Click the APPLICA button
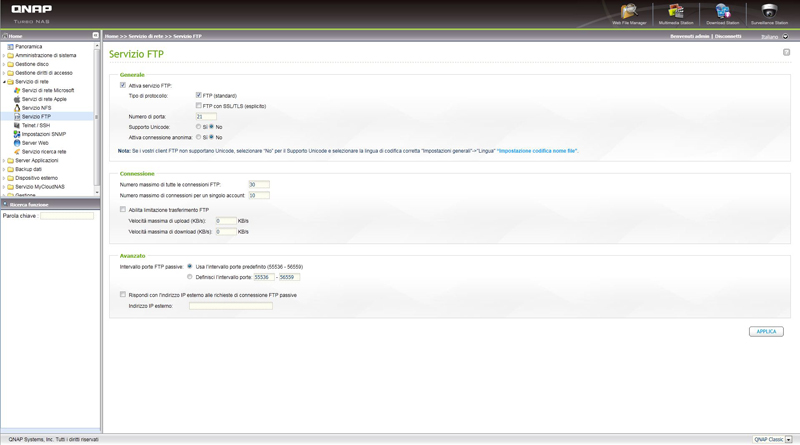 [x=766, y=331]
